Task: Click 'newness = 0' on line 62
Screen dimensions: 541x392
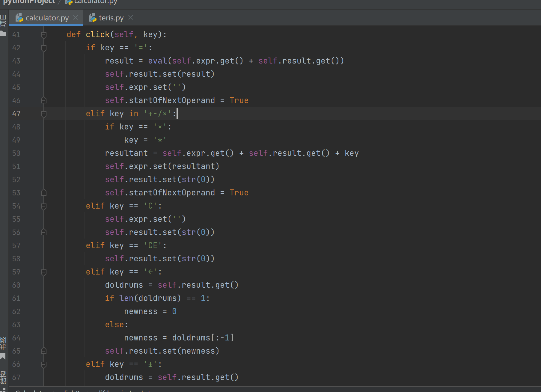Action: (150, 311)
